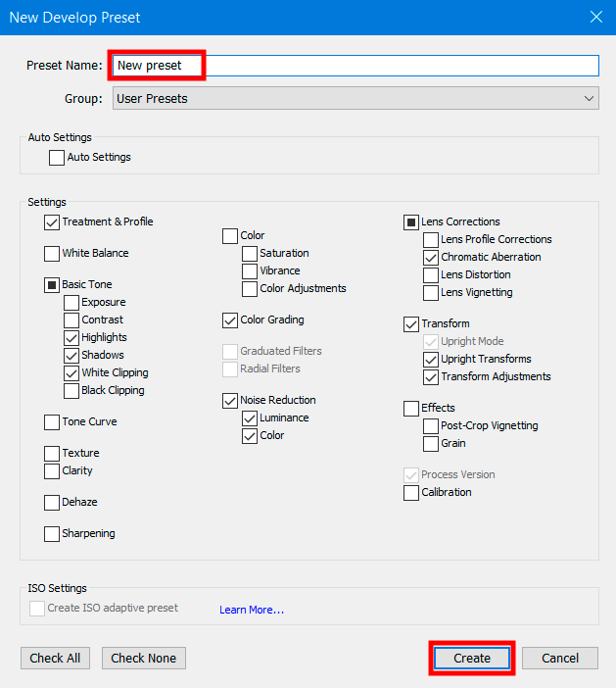616x688 pixels.
Task: Uncheck Noise Reduction
Action: click(x=230, y=401)
